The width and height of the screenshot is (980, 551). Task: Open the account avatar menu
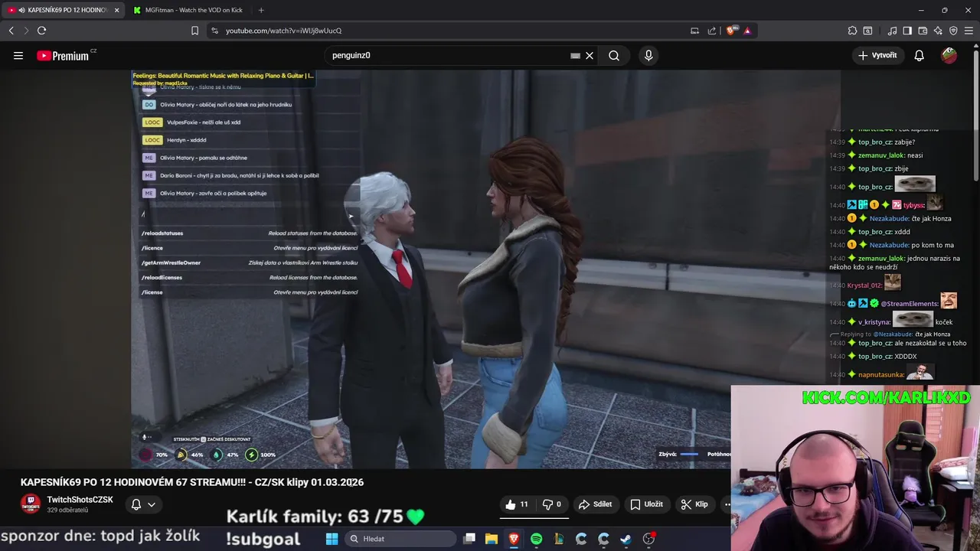[949, 55]
